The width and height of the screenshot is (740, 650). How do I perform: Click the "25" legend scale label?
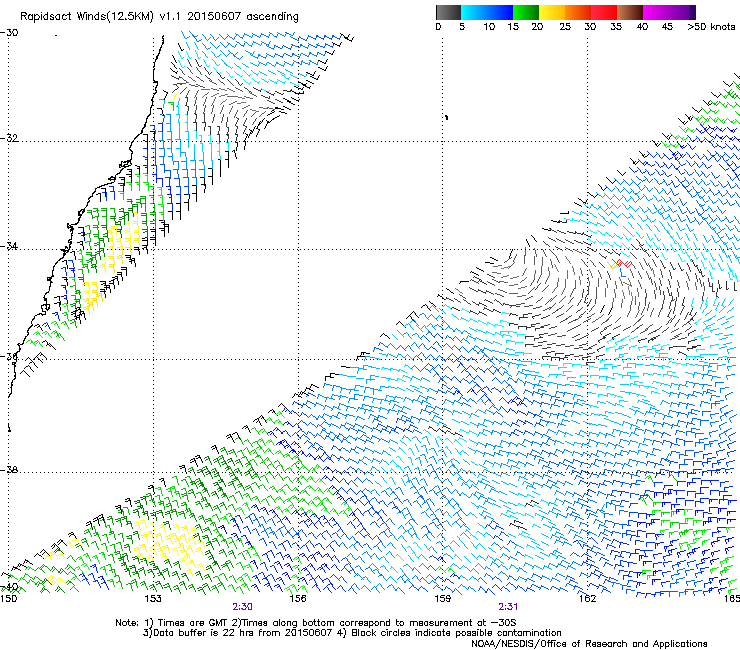pos(565,26)
